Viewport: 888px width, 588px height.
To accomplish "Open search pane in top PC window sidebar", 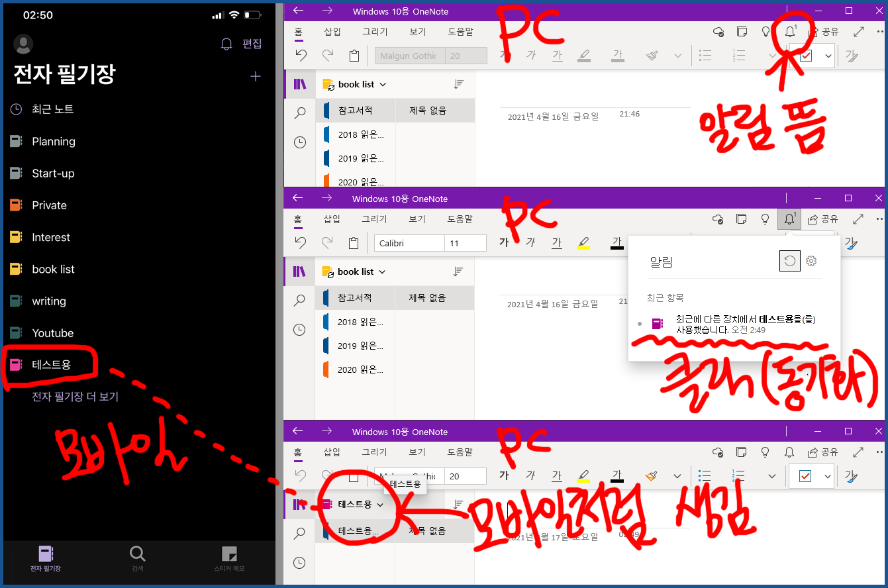I will click(x=300, y=113).
